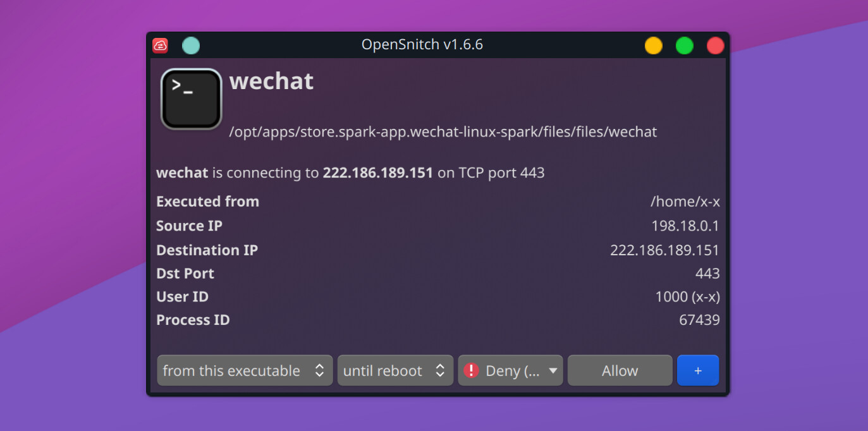Click the red exclamation icon on Deny

click(x=471, y=370)
